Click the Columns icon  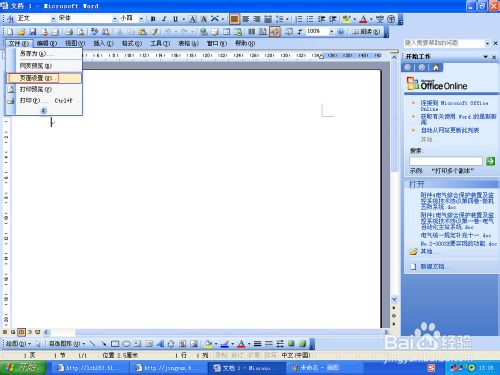[252, 32]
